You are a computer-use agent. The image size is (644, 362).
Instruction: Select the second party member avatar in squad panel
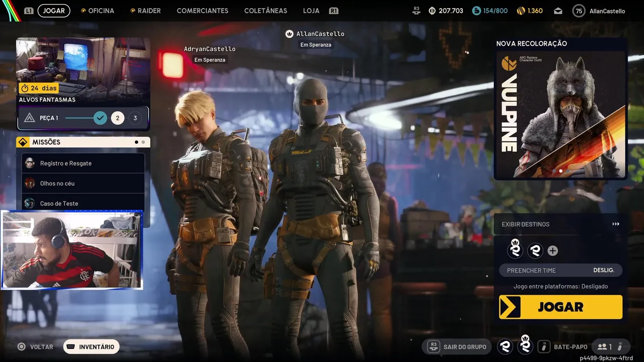coord(535,250)
